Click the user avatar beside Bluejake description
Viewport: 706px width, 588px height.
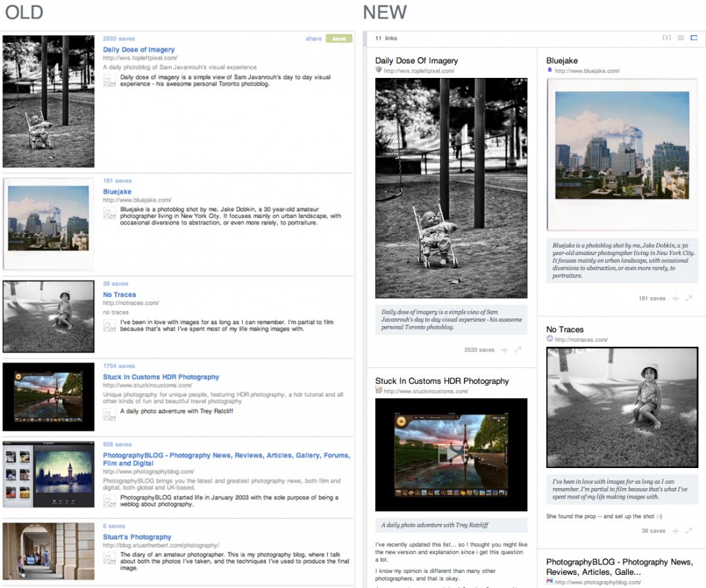click(x=110, y=212)
